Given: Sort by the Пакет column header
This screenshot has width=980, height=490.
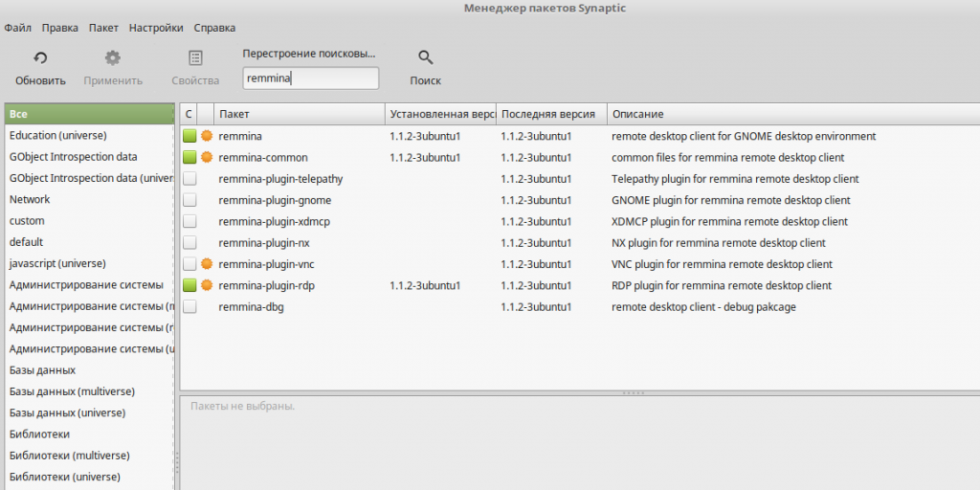Looking at the screenshot, I should (300, 115).
